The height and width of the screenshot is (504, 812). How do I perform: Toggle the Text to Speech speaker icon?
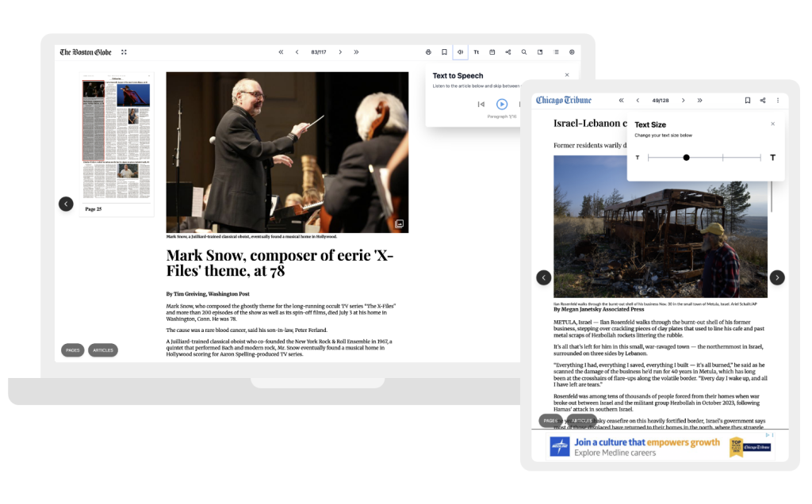(x=461, y=52)
